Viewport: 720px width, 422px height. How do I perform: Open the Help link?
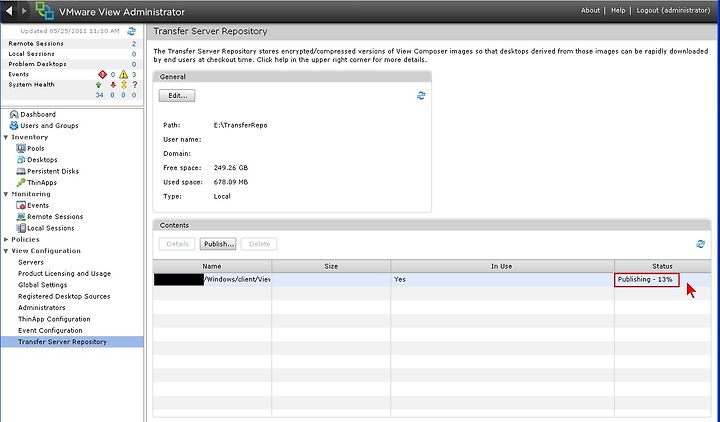point(618,10)
